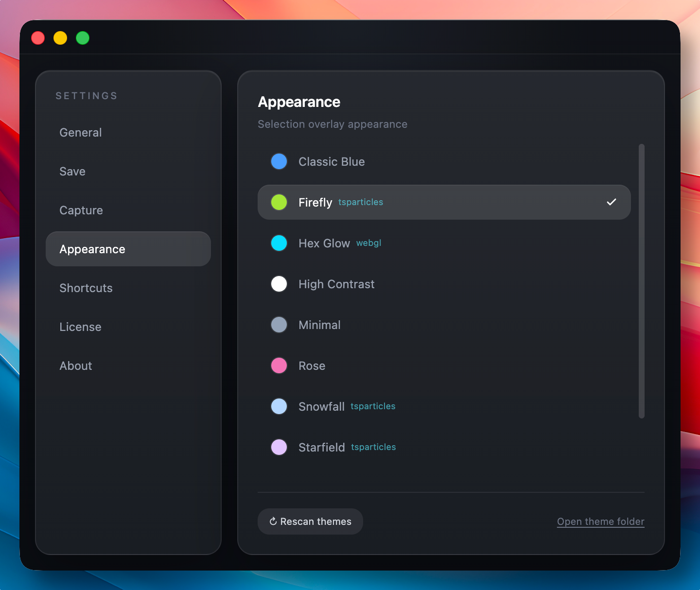Click the light blue Snowfall theme dot

click(x=279, y=406)
